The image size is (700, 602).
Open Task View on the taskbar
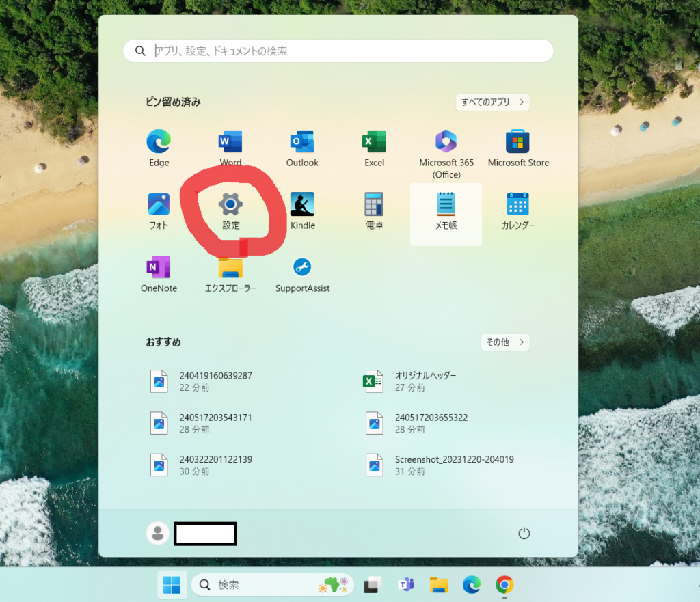coord(373,585)
